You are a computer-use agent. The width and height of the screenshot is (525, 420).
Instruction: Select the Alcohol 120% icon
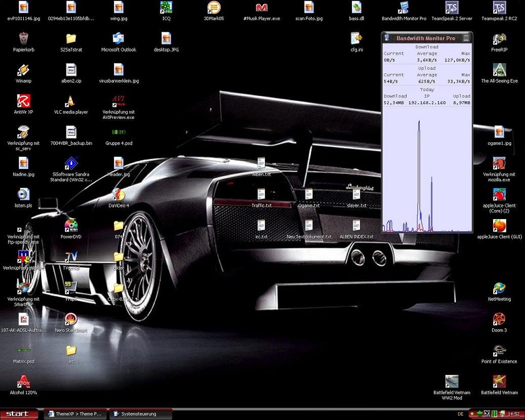(x=23, y=382)
